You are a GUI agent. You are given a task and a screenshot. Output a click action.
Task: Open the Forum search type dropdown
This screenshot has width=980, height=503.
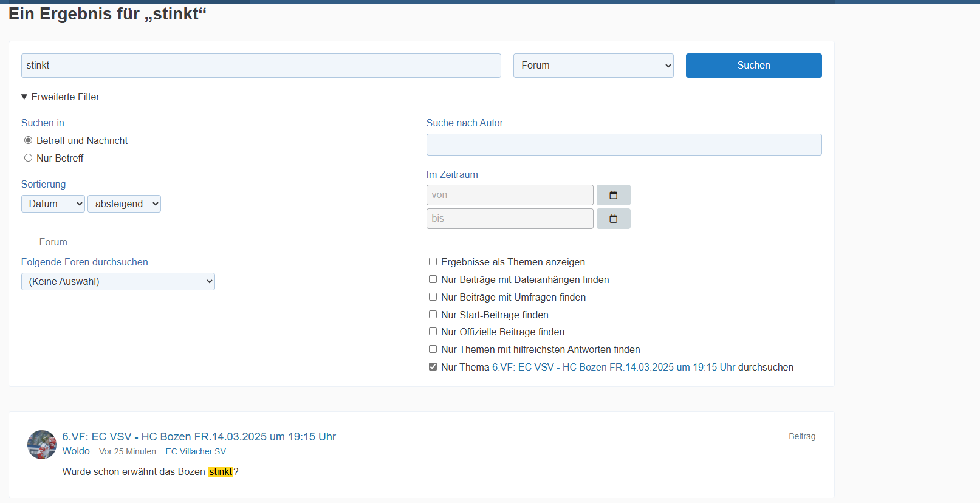593,66
